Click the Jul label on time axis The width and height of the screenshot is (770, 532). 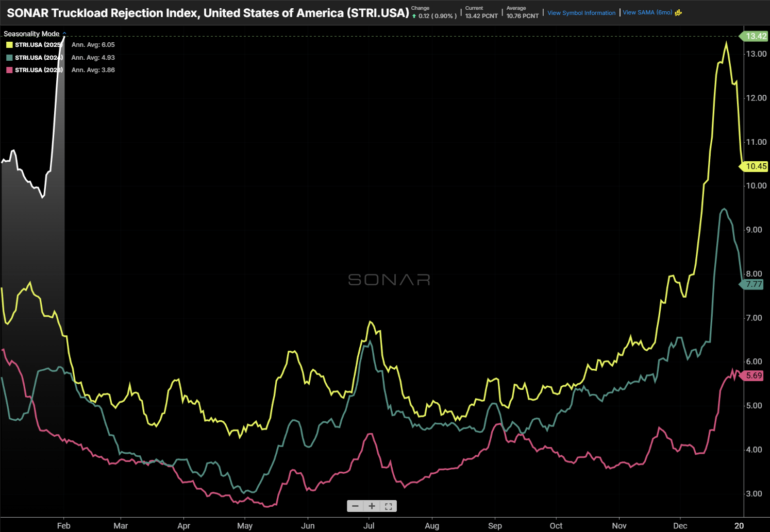[369, 526]
